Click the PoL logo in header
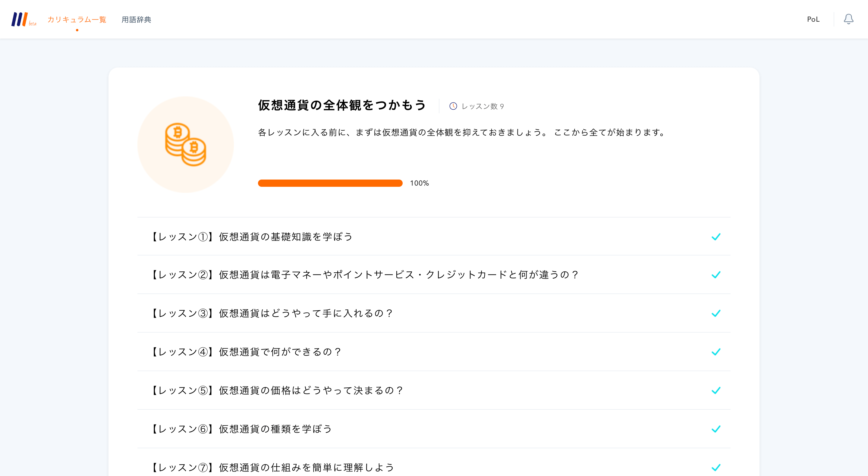Screen dimensions: 868x476 (x=21, y=19)
